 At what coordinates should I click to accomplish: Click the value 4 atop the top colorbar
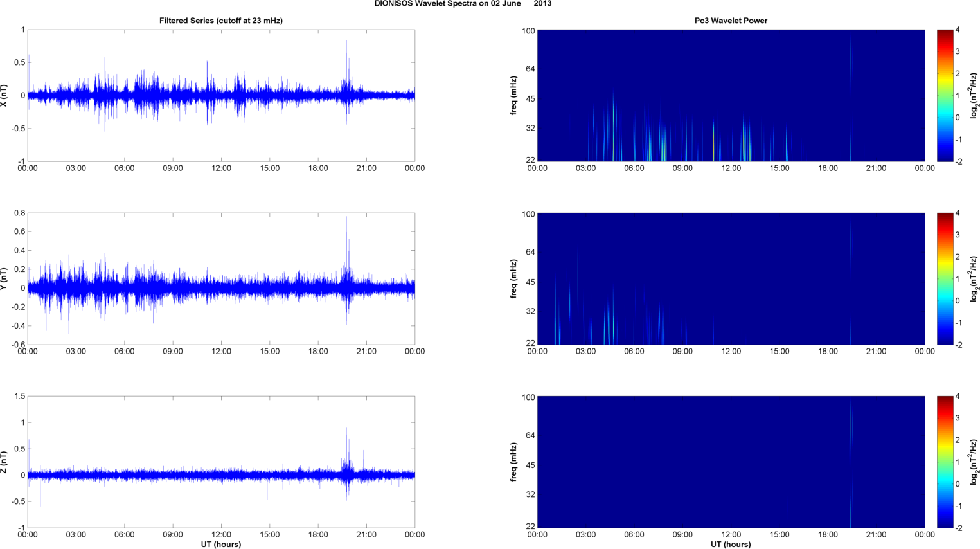[x=958, y=30]
